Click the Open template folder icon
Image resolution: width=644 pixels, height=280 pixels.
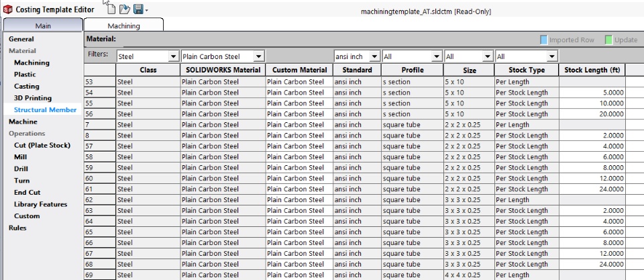125,9
